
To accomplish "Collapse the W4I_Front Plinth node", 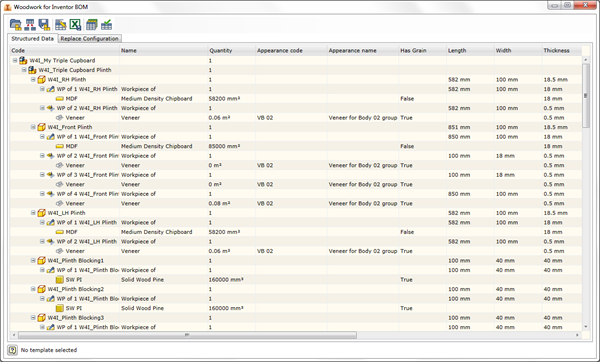I will pos(33,127).
